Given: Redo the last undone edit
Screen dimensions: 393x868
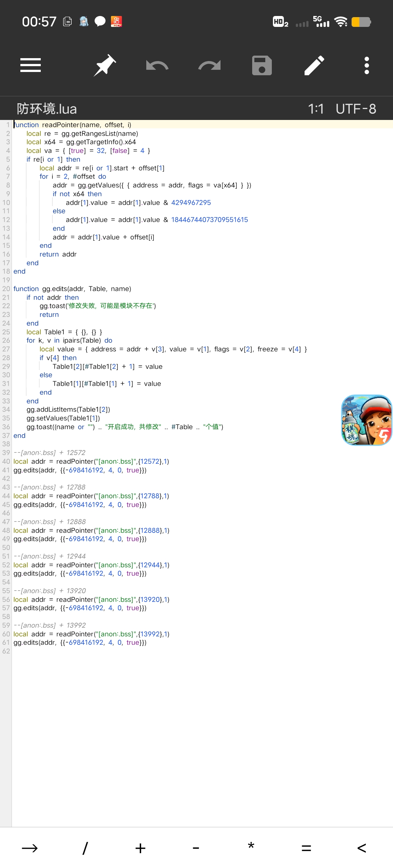Looking at the screenshot, I should click(210, 65).
